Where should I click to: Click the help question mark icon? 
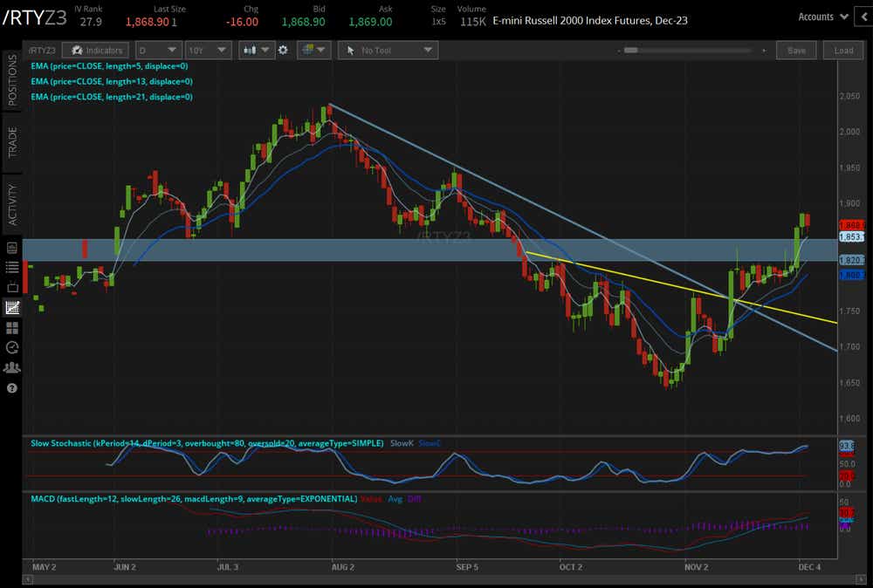coord(12,387)
